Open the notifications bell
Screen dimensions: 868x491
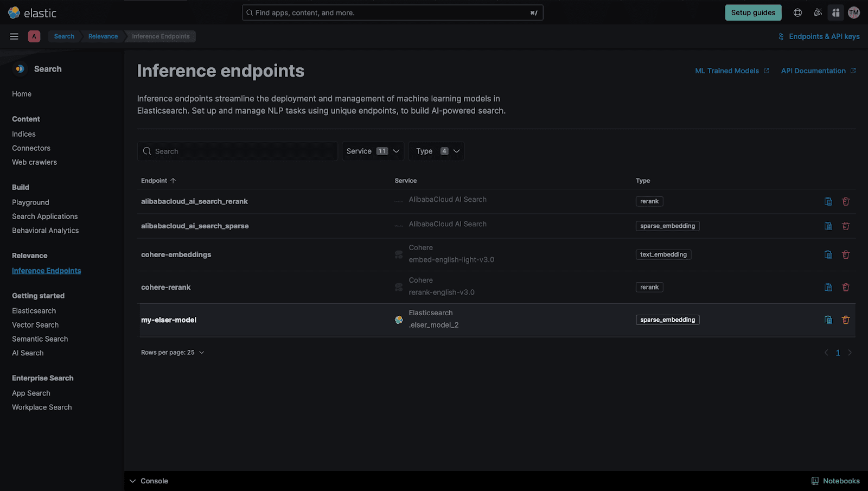click(x=817, y=12)
